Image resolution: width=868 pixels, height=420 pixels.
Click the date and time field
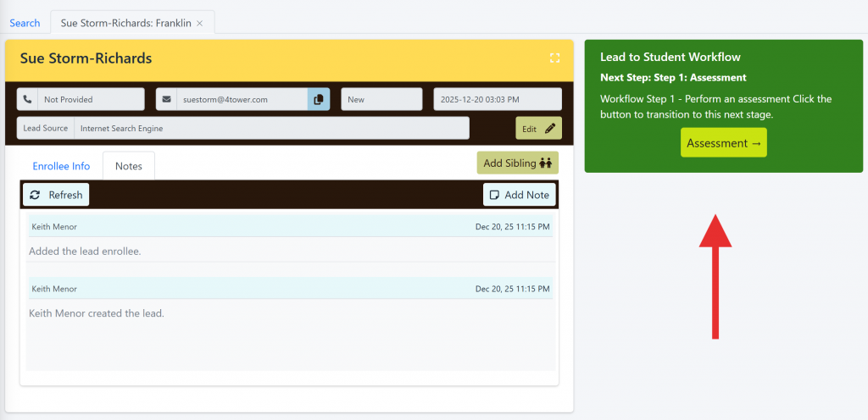point(497,100)
